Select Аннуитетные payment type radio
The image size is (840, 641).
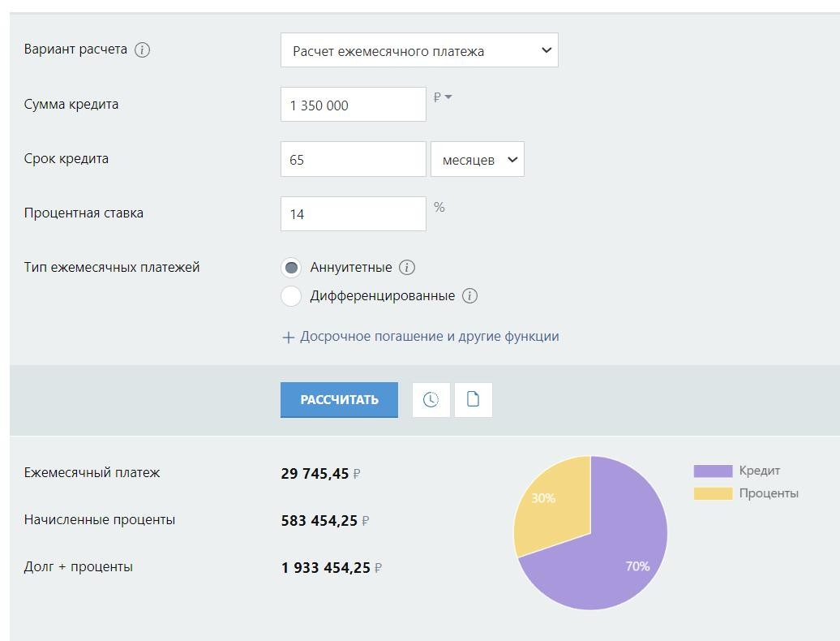pyautogui.click(x=291, y=267)
